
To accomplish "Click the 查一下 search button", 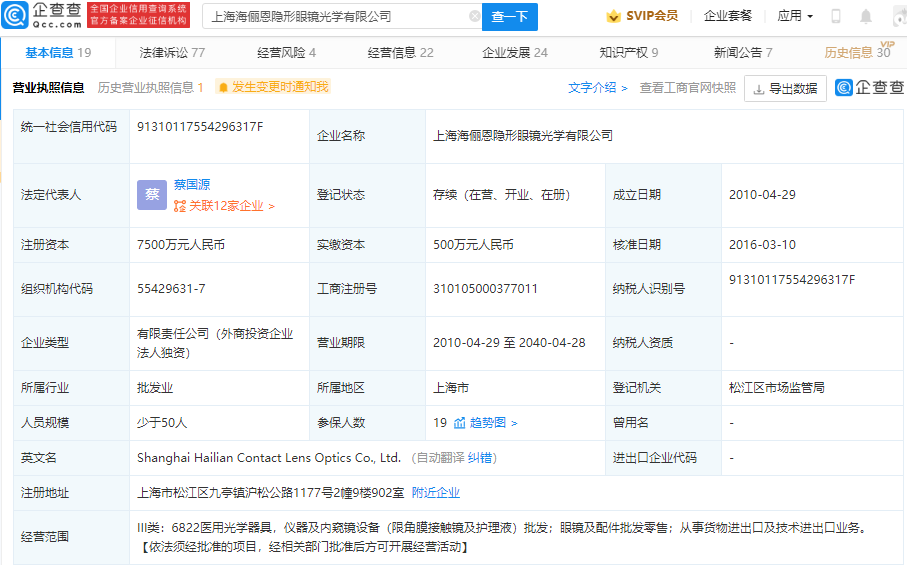I will click(510, 17).
